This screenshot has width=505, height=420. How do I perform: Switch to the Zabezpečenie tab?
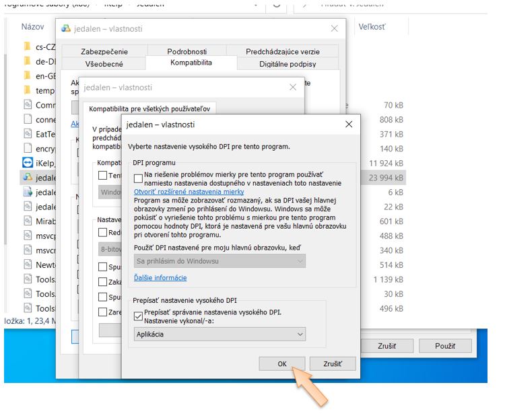tap(104, 52)
